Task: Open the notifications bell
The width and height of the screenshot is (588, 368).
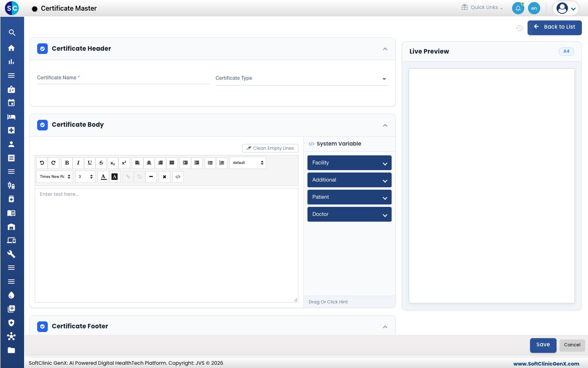Action: (518, 8)
